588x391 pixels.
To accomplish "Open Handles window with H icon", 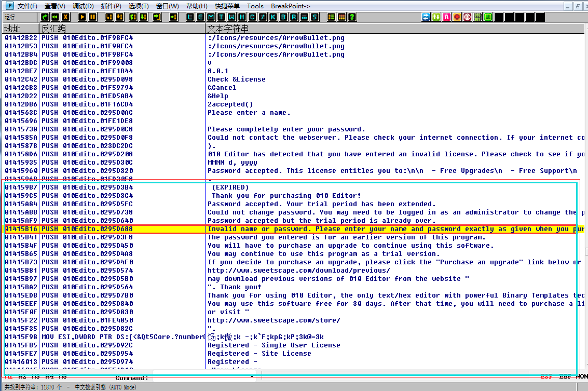I will tap(242, 17).
